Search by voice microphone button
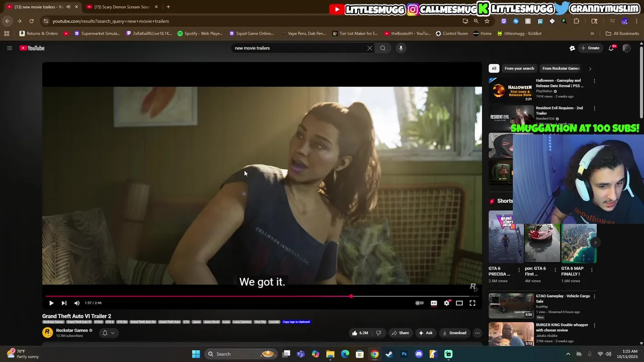Viewport: 644px width, 362px height. tap(401, 48)
